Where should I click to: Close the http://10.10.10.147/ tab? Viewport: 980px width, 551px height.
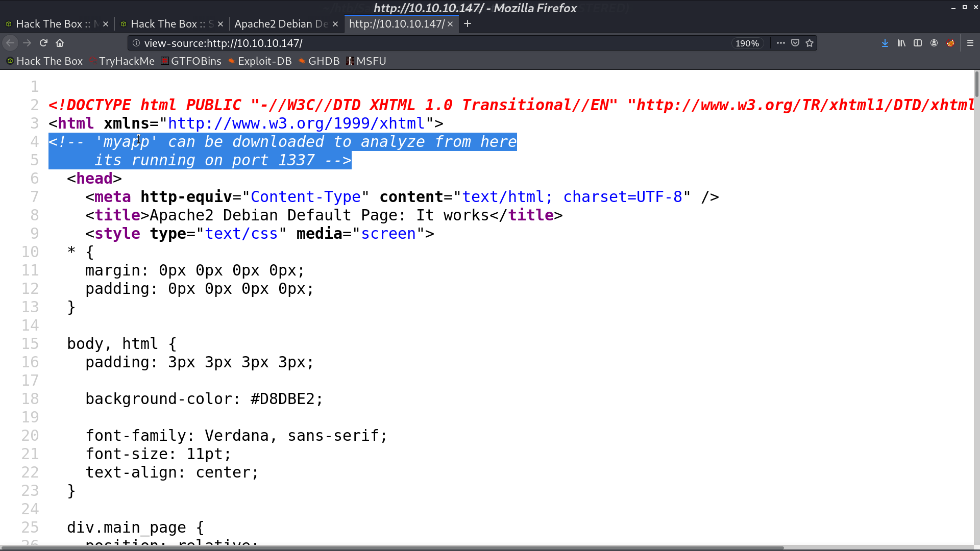click(450, 24)
